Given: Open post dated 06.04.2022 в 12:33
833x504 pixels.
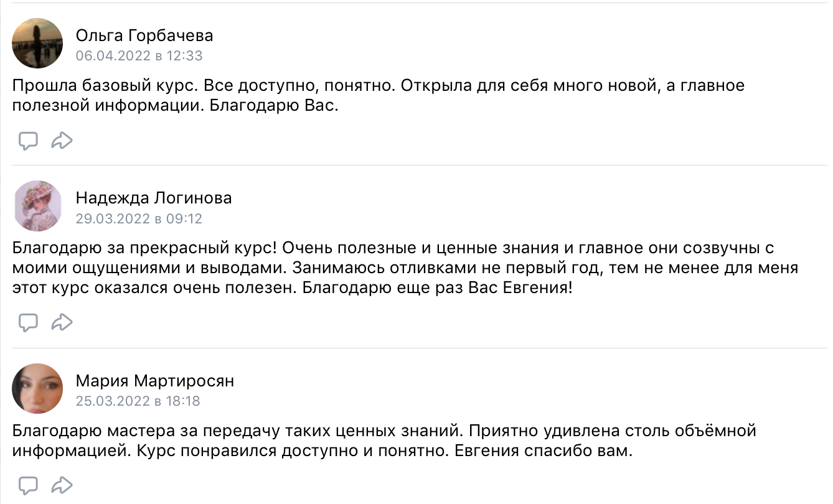Looking at the screenshot, I should [139, 56].
